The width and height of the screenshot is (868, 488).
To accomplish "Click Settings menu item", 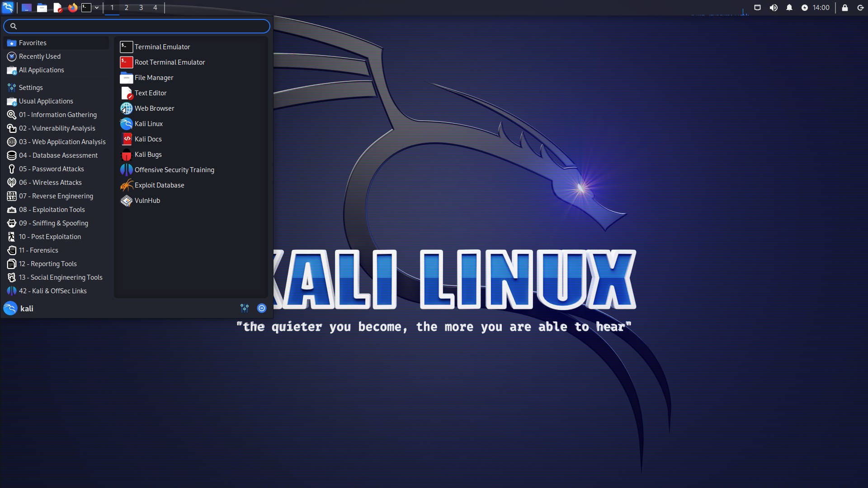I will pos(31,87).
